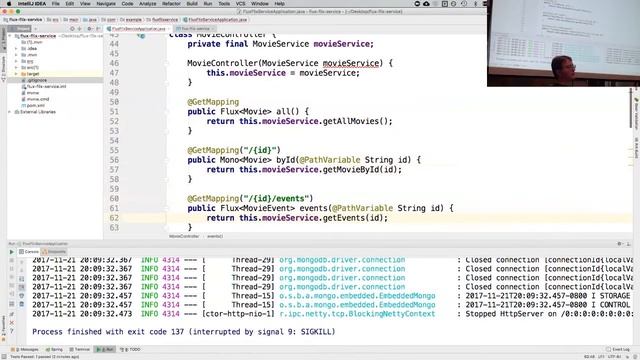This screenshot has width=640, height=360.
Task: Click the example breadcrumb in navigation bar
Action: [133, 20]
